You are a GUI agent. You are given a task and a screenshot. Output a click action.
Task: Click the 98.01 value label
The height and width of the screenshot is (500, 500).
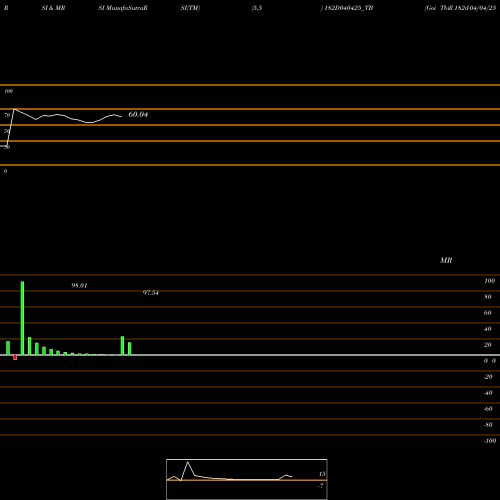pyautogui.click(x=79, y=286)
